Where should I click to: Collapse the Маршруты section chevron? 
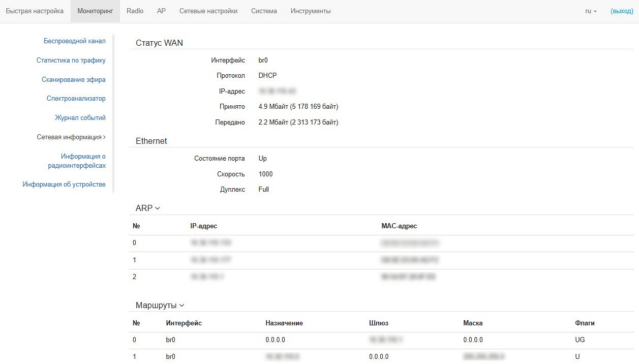[181, 306]
